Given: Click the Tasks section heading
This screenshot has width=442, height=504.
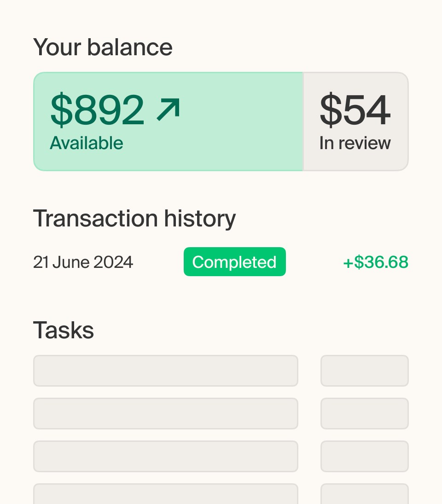Looking at the screenshot, I should 64,330.
